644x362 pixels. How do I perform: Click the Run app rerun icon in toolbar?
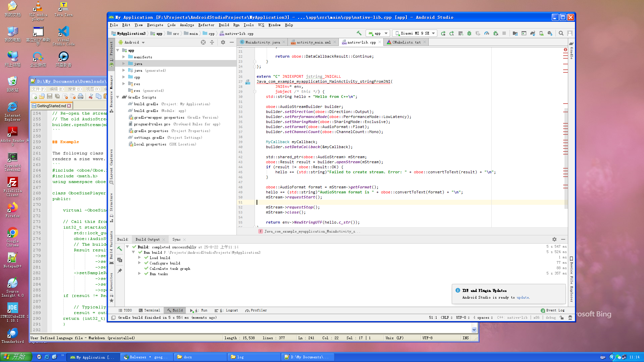(443, 33)
